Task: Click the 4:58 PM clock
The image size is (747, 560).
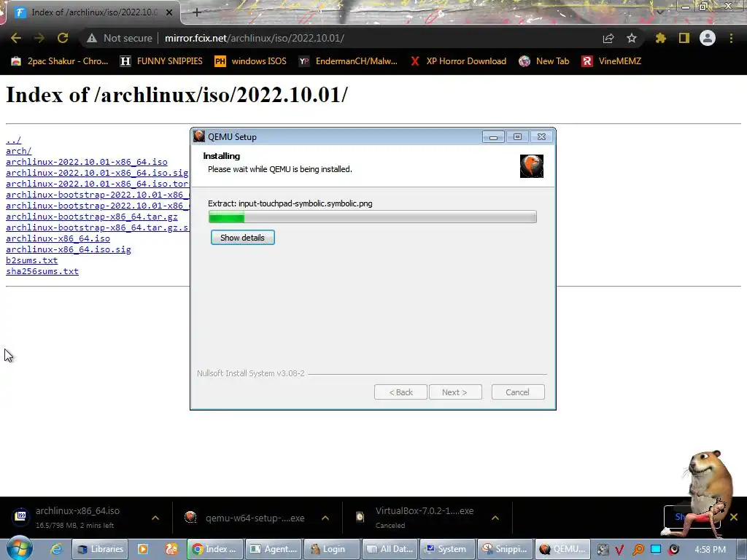Action: [x=710, y=550]
